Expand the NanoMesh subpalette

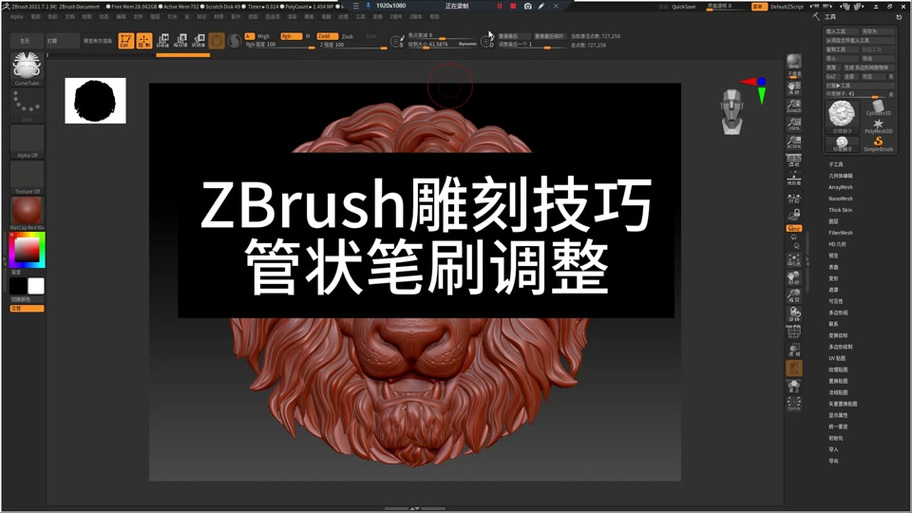(x=840, y=199)
